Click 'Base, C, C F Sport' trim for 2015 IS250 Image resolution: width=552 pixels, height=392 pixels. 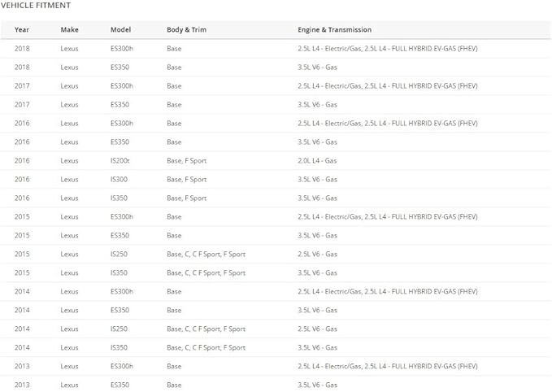point(206,254)
